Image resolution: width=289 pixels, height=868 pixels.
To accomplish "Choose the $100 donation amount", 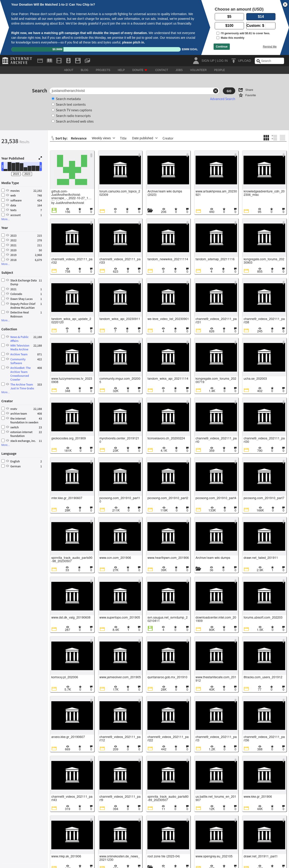I will click(229, 26).
